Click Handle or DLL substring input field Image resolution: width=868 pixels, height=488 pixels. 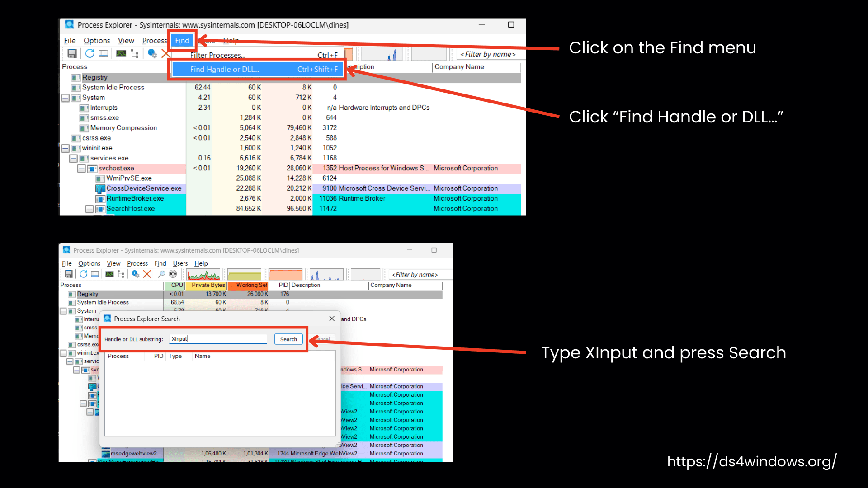point(218,339)
